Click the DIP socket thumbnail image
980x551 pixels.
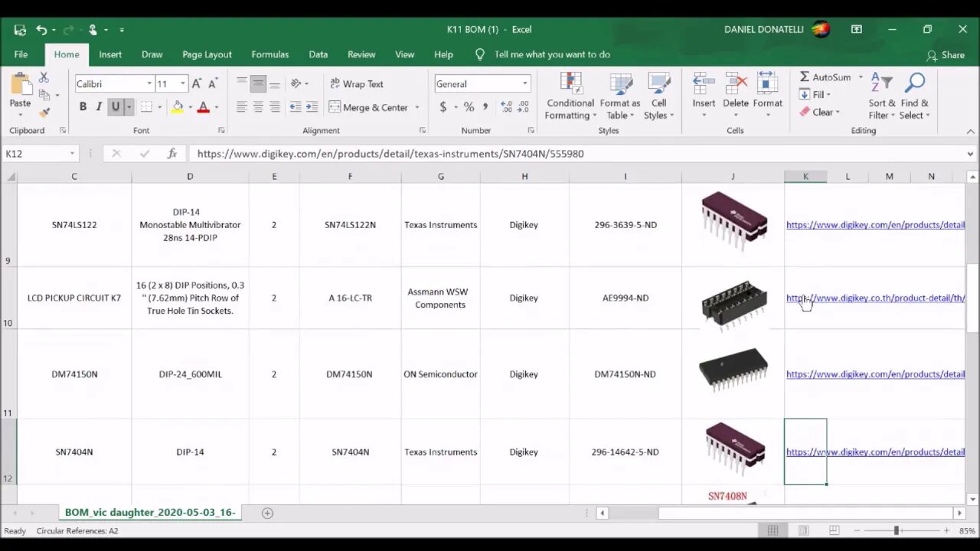tap(733, 305)
